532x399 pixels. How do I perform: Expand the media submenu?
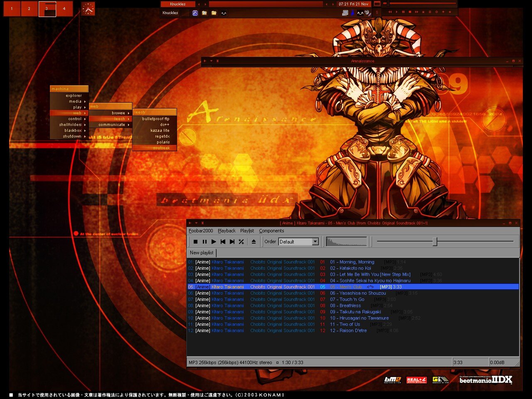tap(69, 101)
